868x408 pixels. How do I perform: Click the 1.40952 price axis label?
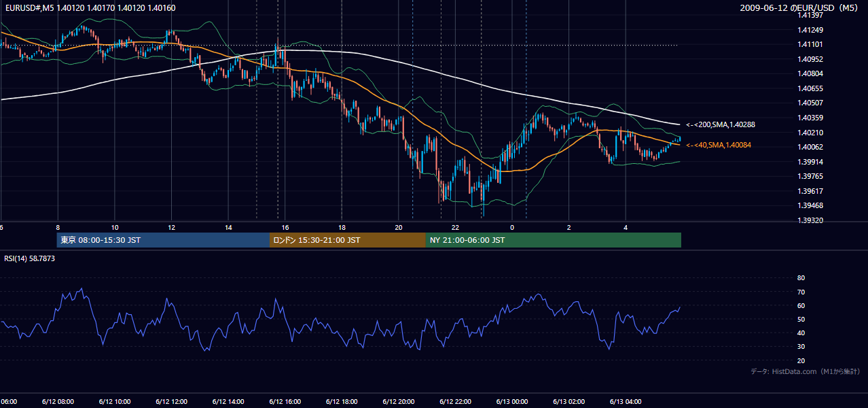point(811,59)
